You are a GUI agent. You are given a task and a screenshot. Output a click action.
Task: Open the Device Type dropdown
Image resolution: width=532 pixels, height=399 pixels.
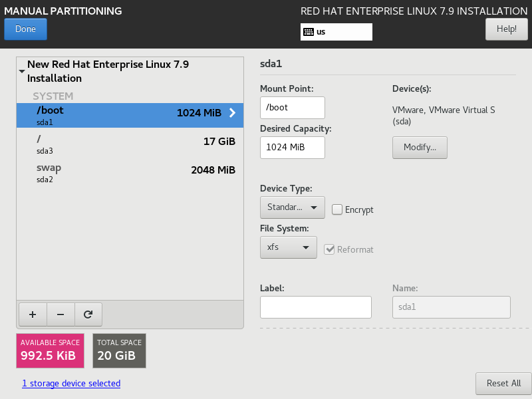[293, 207]
